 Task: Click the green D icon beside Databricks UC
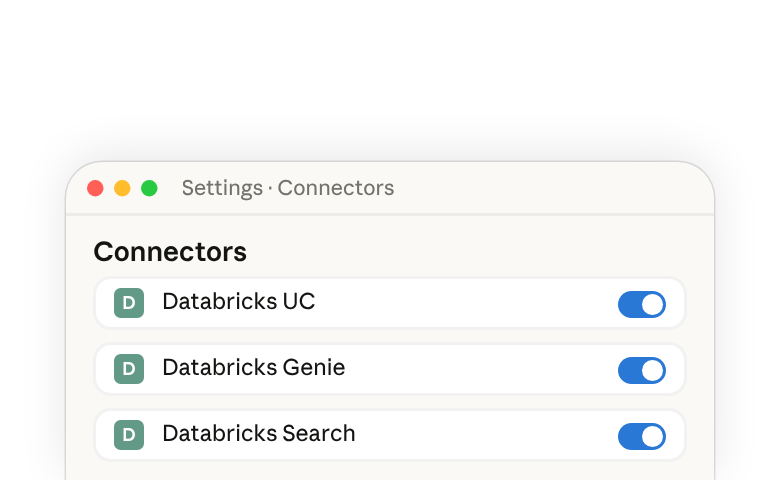[x=129, y=303]
